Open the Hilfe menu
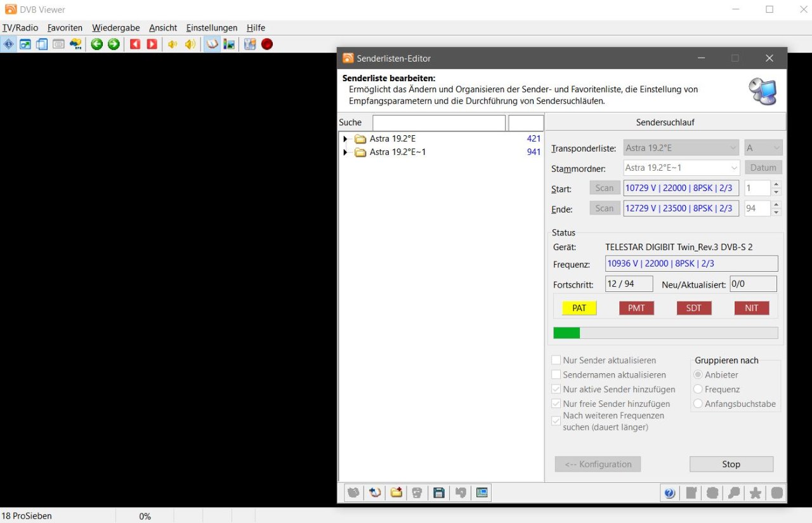 click(x=256, y=28)
